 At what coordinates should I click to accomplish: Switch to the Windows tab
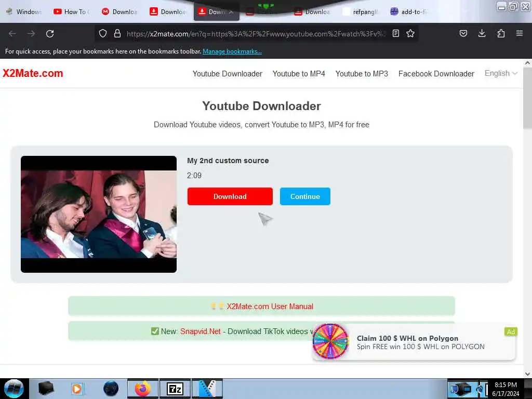[24, 12]
